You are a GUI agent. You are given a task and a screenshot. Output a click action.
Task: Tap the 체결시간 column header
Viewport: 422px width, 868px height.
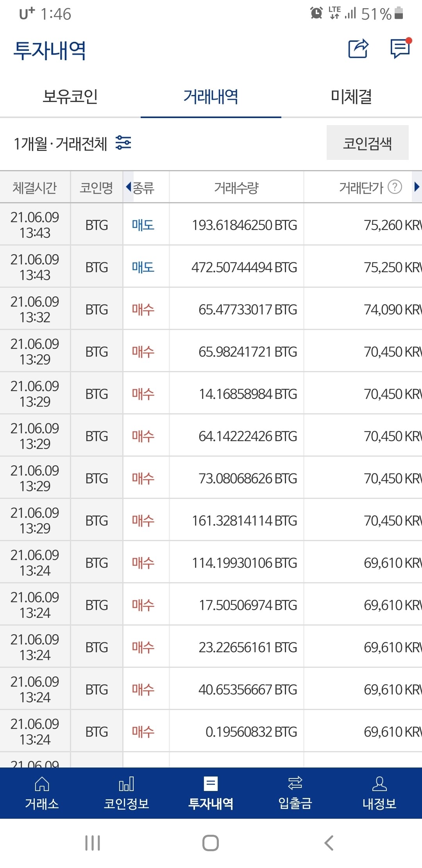click(x=35, y=188)
